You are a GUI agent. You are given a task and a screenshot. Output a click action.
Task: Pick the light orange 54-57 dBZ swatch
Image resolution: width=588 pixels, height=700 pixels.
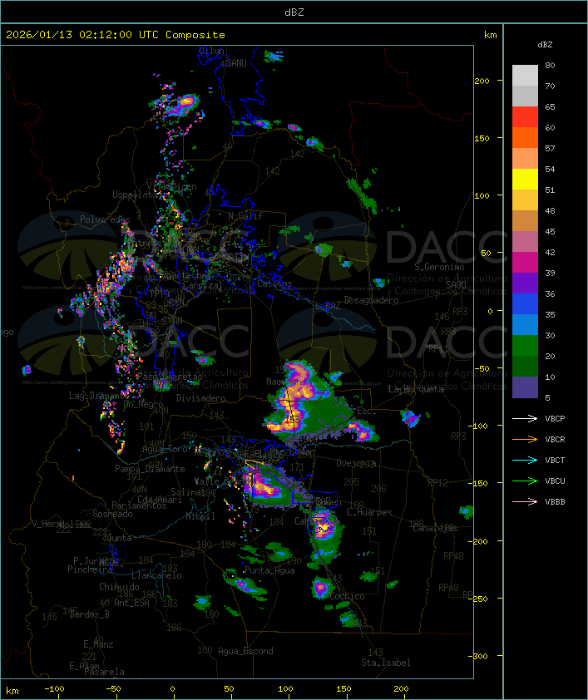coord(525,159)
